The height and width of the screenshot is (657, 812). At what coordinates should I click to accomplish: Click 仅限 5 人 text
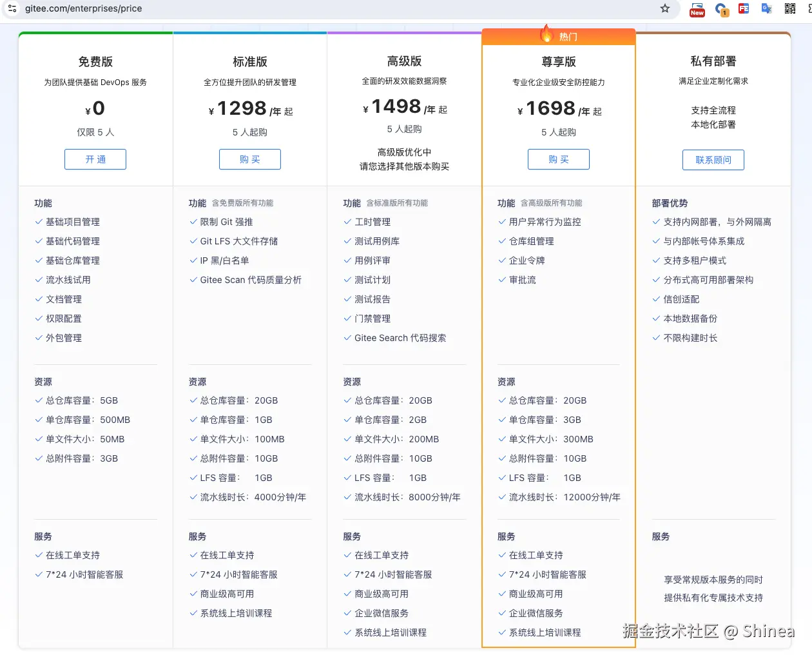point(95,132)
